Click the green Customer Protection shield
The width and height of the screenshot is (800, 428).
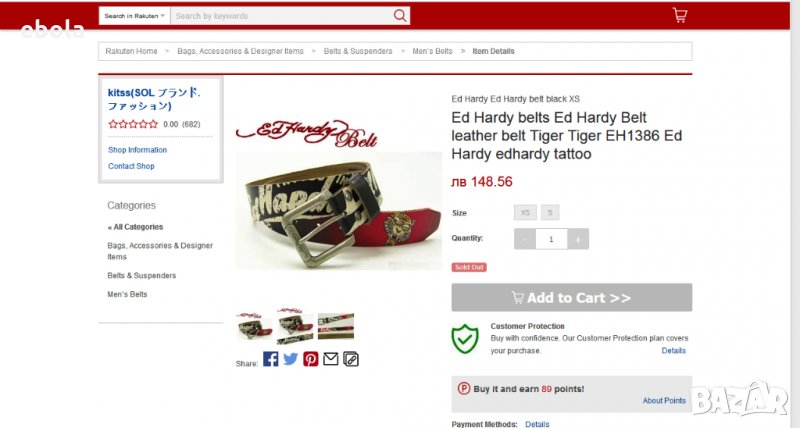(465, 339)
